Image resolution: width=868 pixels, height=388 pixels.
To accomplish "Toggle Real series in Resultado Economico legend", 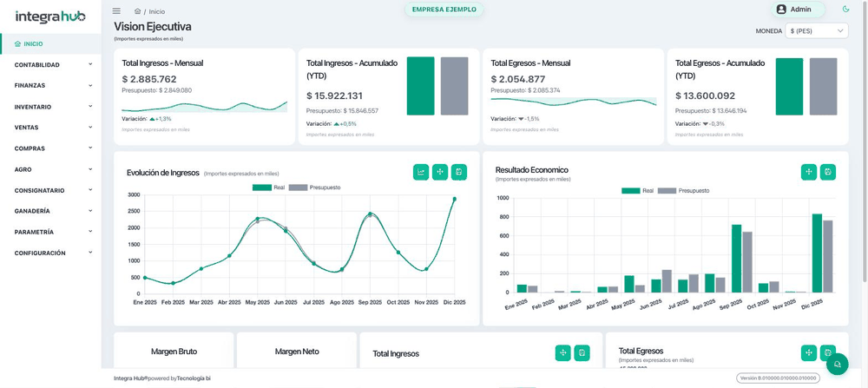I will 637,190.
